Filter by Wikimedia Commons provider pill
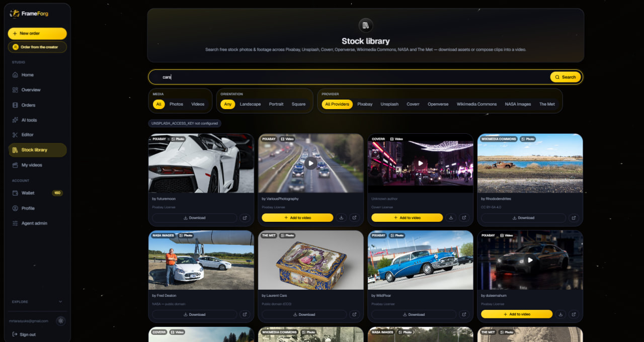Screen dimensions: 644x342 click(x=476, y=104)
